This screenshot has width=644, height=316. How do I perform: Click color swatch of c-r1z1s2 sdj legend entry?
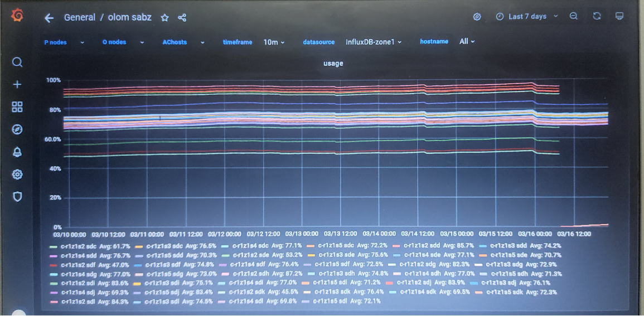[390, 283]
